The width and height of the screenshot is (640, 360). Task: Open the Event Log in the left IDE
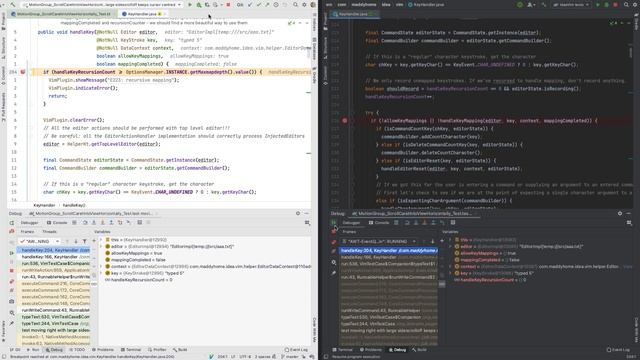(296, 350)
